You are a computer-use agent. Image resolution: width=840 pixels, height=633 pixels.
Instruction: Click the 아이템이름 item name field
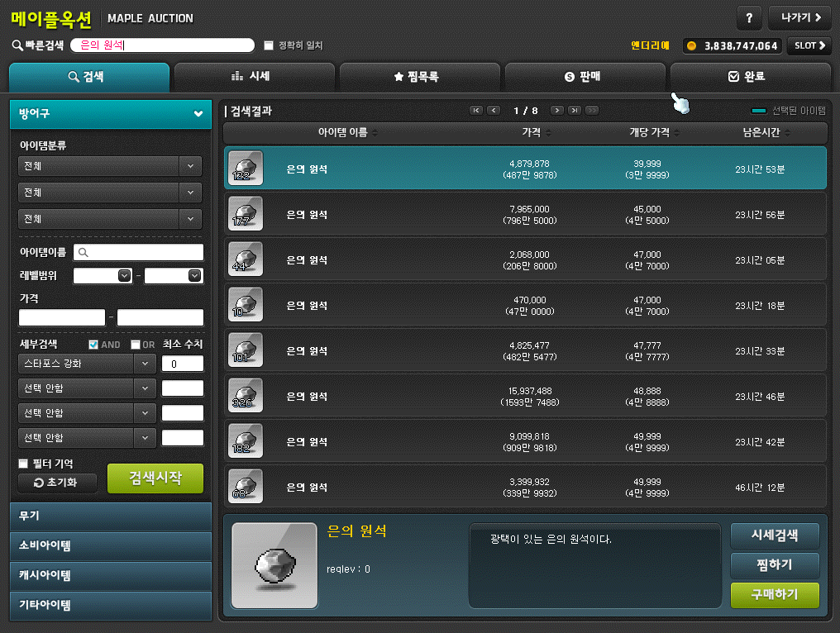138,252
